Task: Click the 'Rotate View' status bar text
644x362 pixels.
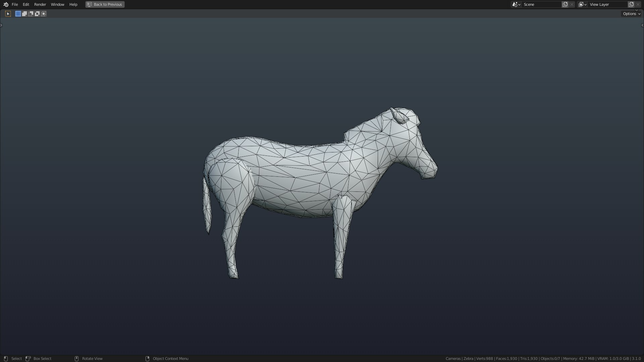Action: [92, 359]
